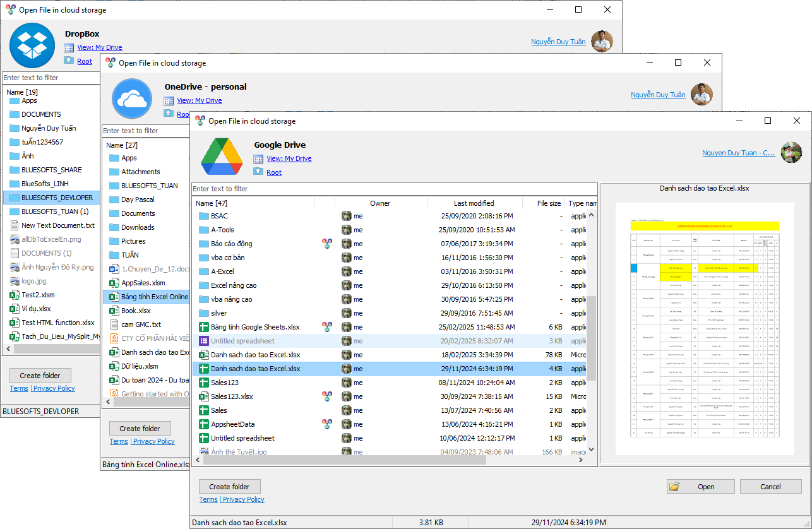
Task: Select BLUESOFTS_DEVLOPER folder in DropBox window
Action: pos(52,198)
